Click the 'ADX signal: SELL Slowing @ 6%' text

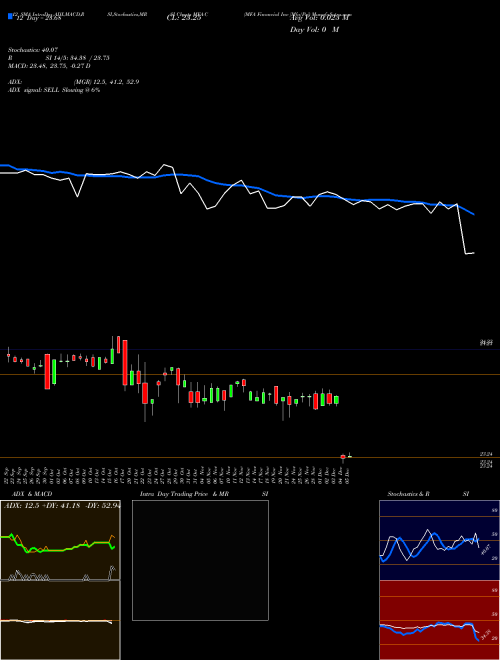(x=54, y=90)
